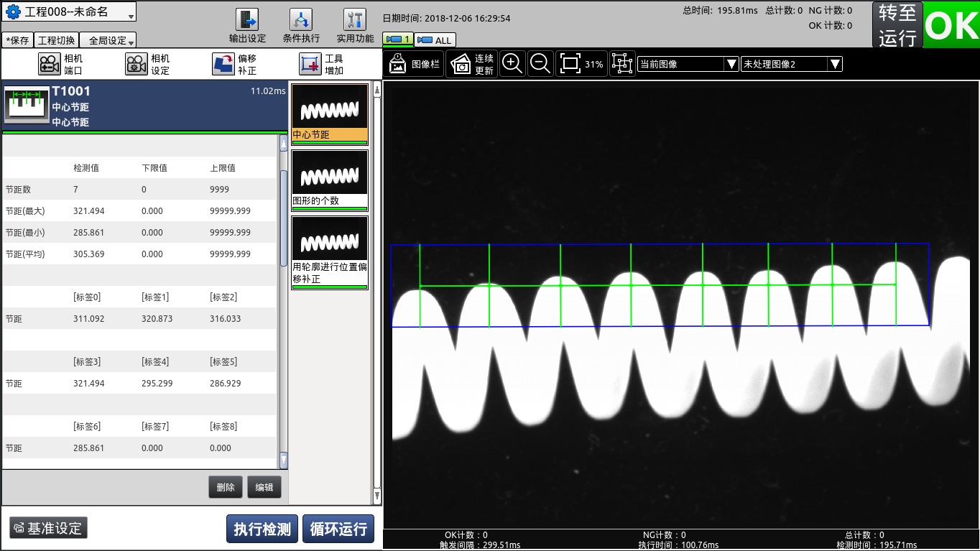The height and width of the screenshot is (551, 980).
Task: Click results table scroll down arrow
Action: point(283,460)
